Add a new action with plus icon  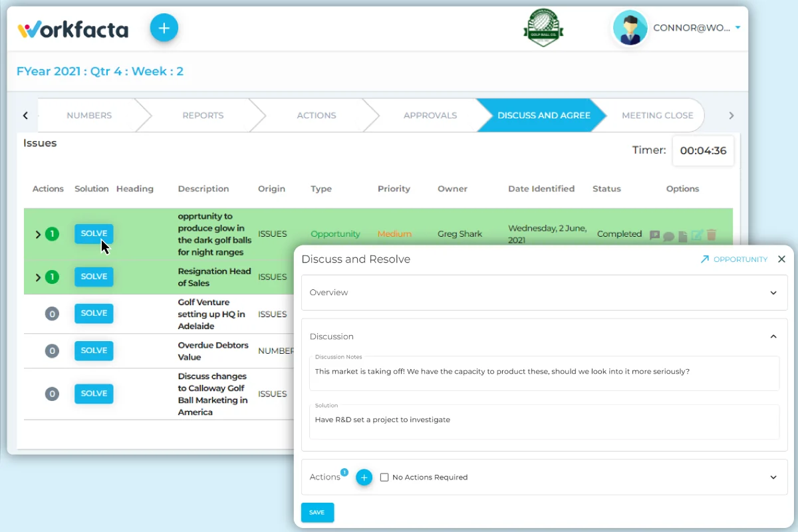[364, 477]
